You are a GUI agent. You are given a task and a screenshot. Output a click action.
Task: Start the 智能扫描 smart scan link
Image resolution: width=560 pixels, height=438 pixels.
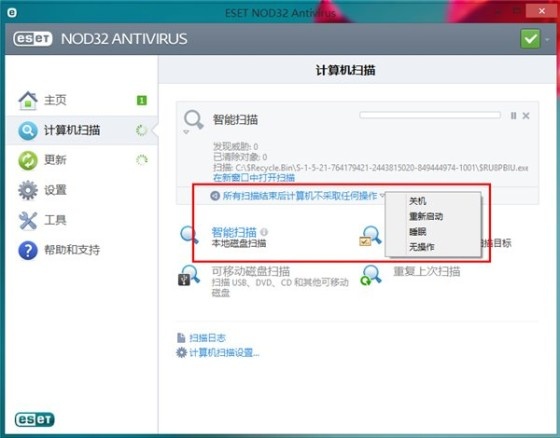point(234,232)
